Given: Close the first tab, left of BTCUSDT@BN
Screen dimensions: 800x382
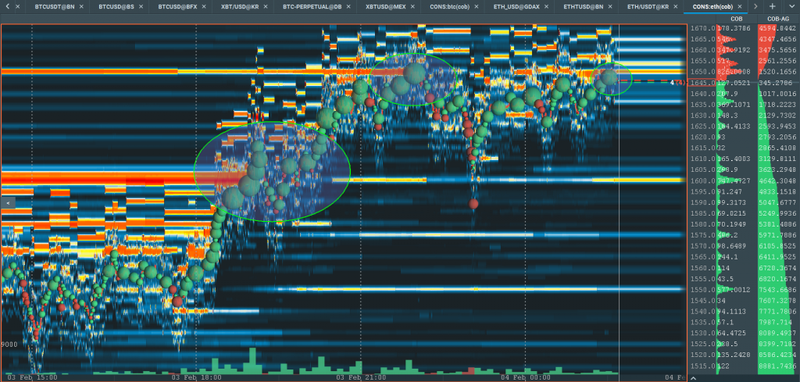Looking at the screenshot, I should 18,7.
